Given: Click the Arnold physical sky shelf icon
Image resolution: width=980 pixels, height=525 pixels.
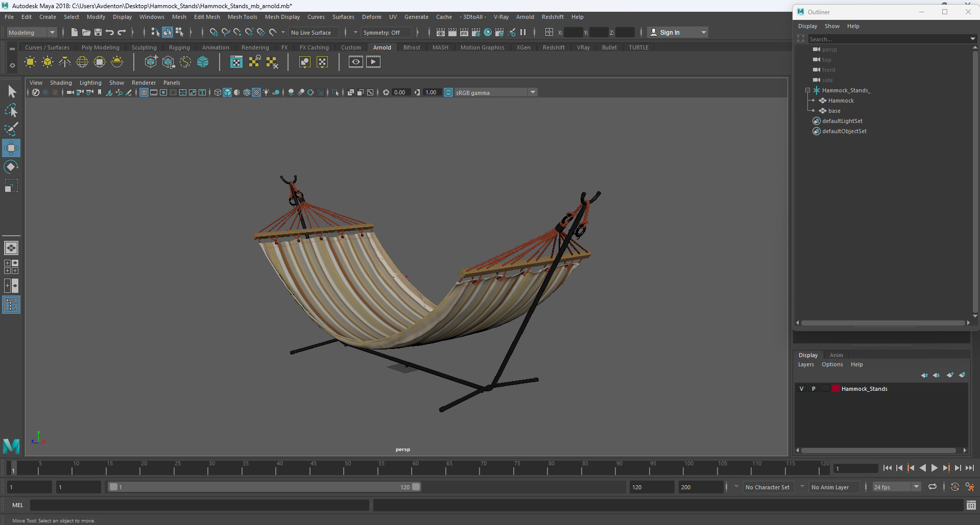Looking at the screenshot, I should click(117, 62).
